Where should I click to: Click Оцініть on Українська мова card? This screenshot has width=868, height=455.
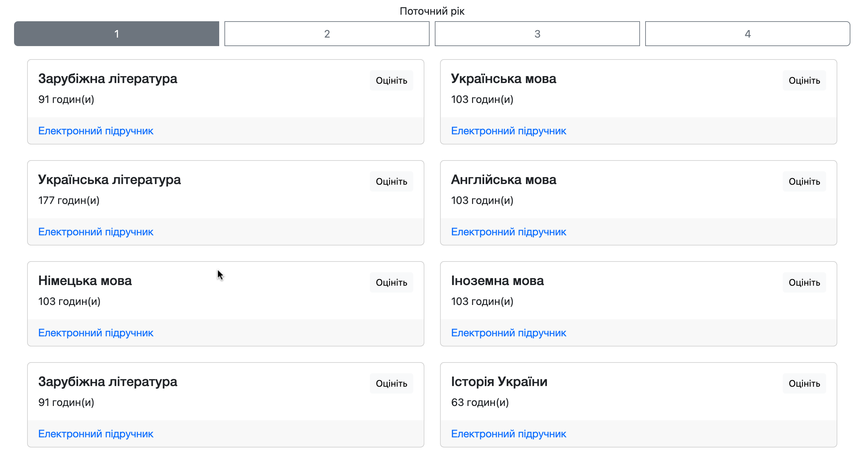[804, 80]
